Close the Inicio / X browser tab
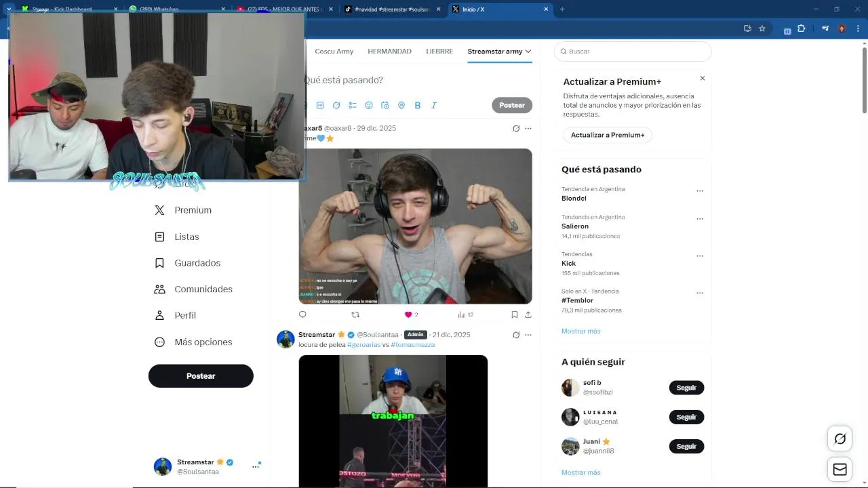868x488 pixels. tap(547, 9)
